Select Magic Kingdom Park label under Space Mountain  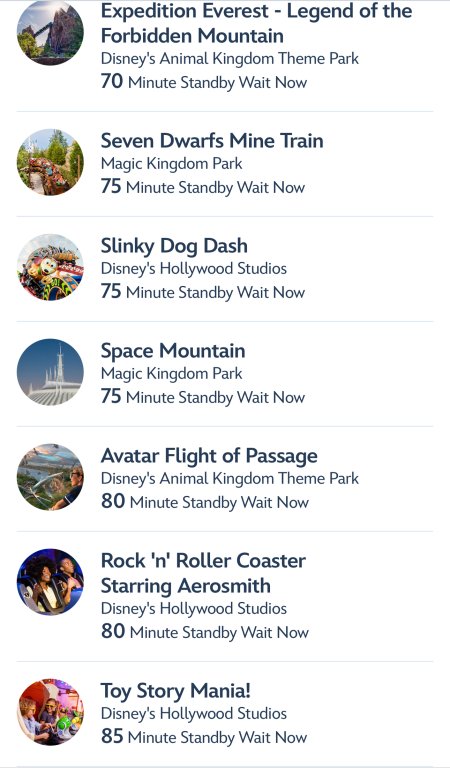[x=171, y=374]
